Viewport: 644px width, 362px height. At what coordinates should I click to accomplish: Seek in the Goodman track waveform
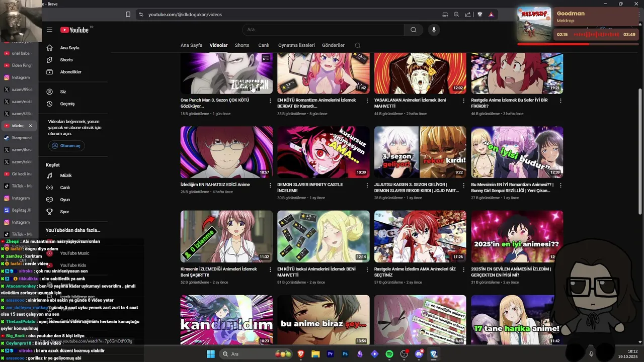596,35
